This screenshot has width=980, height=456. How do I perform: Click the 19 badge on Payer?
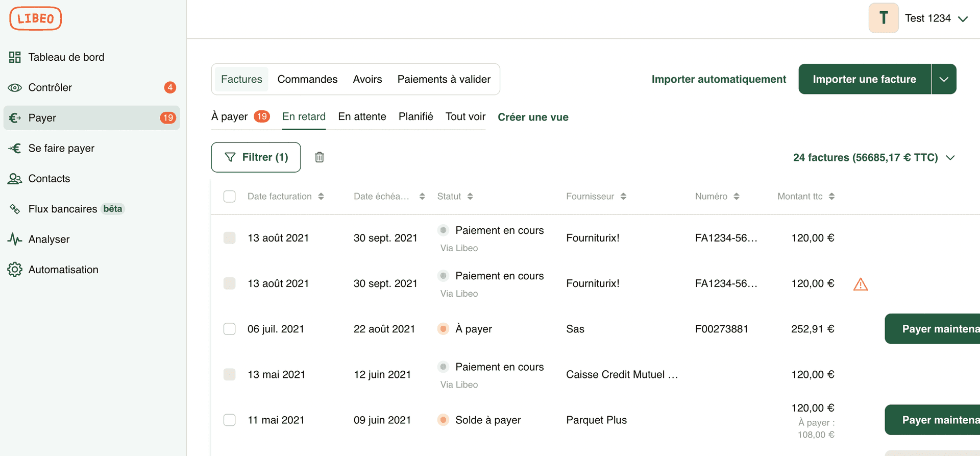click(168, 118)
